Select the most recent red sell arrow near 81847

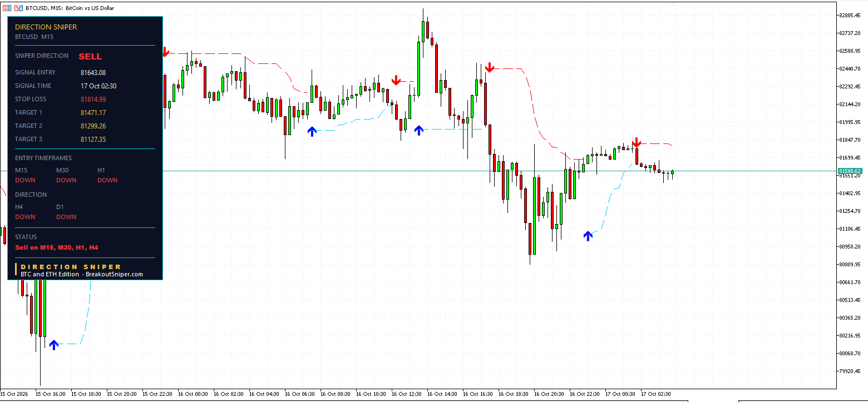(x=637, y=142)
